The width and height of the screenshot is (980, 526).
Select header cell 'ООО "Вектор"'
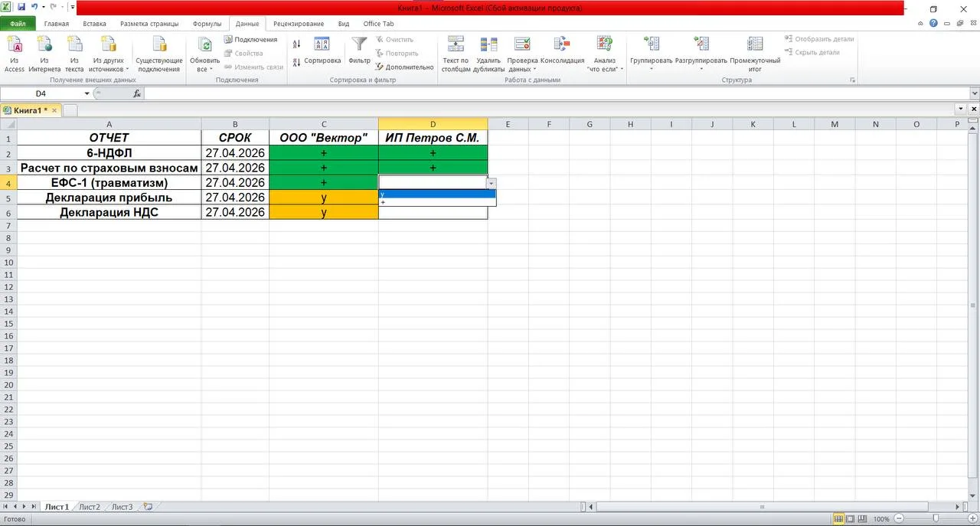pos(324,138)
